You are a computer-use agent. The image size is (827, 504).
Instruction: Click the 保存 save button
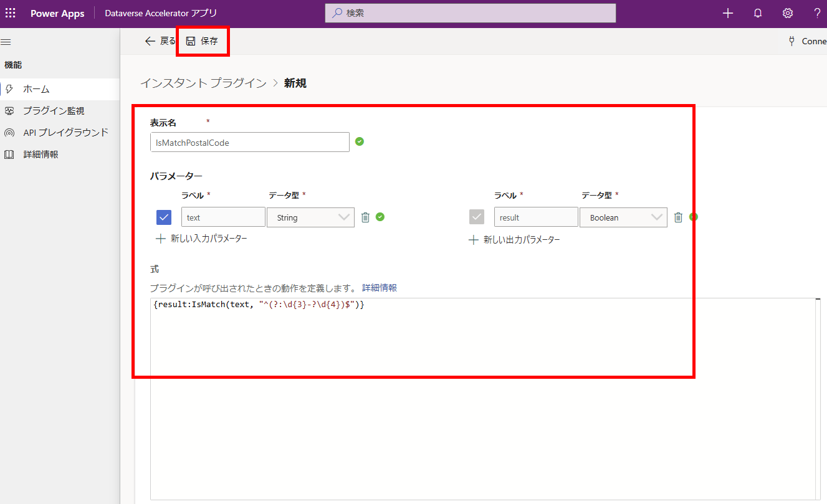pos(203,41)
